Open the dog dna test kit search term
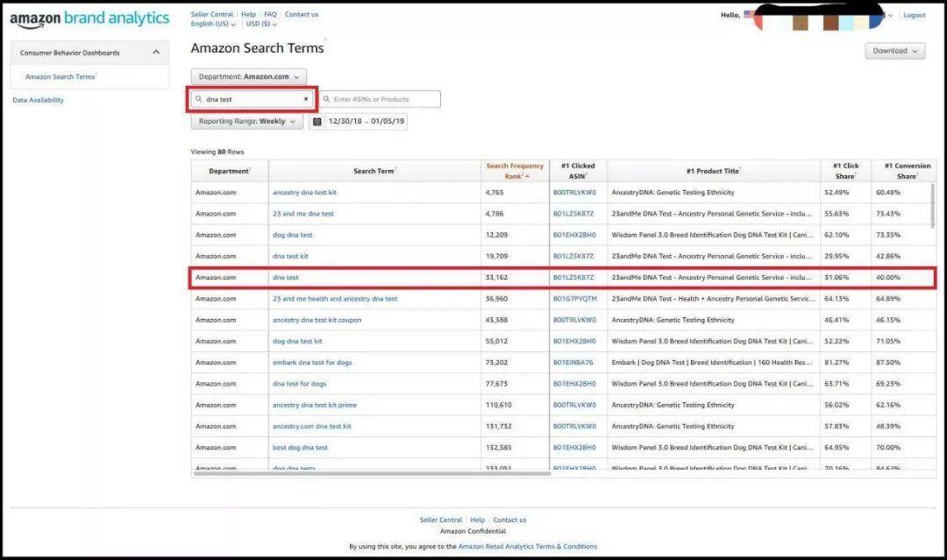Image resolution: width=947 pixels, height=560 pixels. 297,341
